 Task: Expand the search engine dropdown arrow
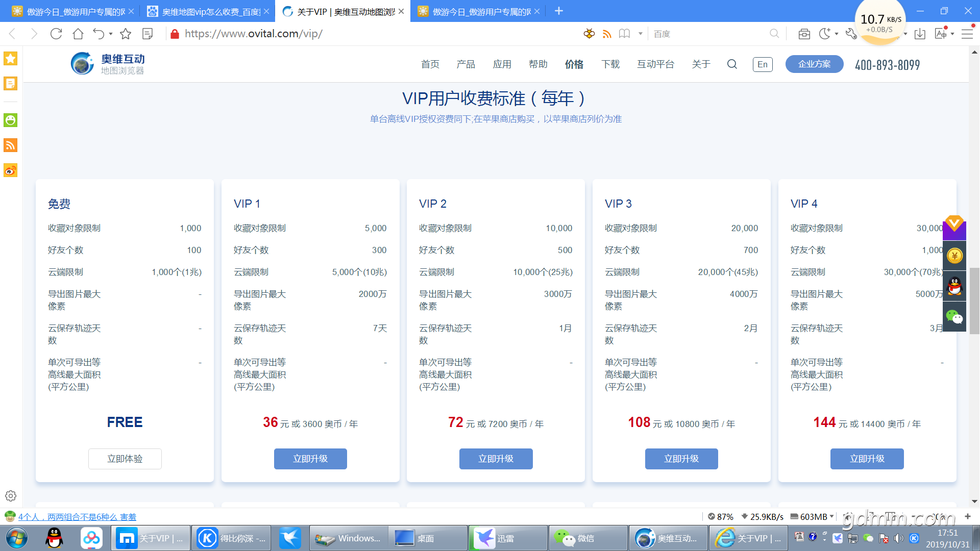coord(641,34)
